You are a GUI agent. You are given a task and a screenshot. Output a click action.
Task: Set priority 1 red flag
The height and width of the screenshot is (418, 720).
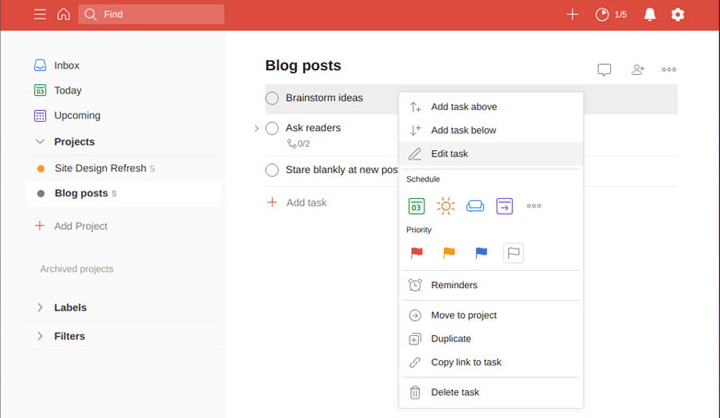point(416,253)
